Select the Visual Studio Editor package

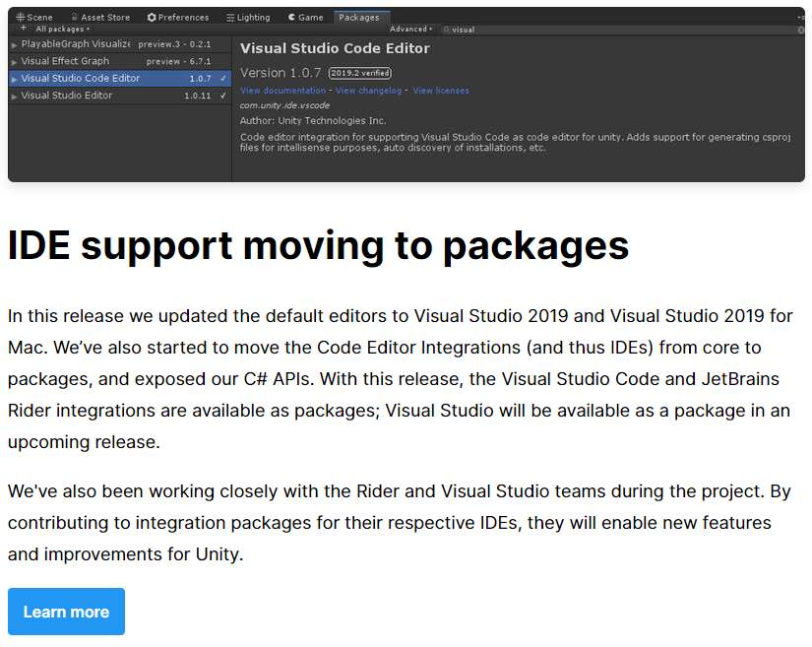(x=120, y=96)
